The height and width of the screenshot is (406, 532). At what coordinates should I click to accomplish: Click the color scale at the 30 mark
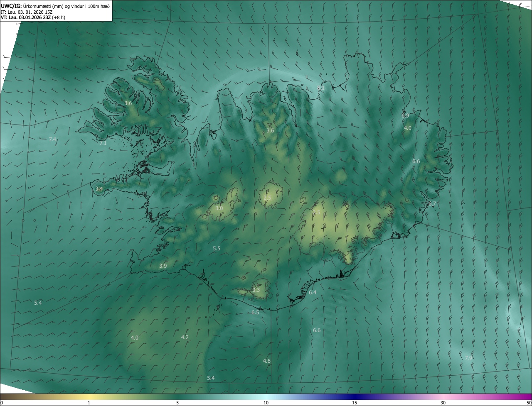point(443,397)
